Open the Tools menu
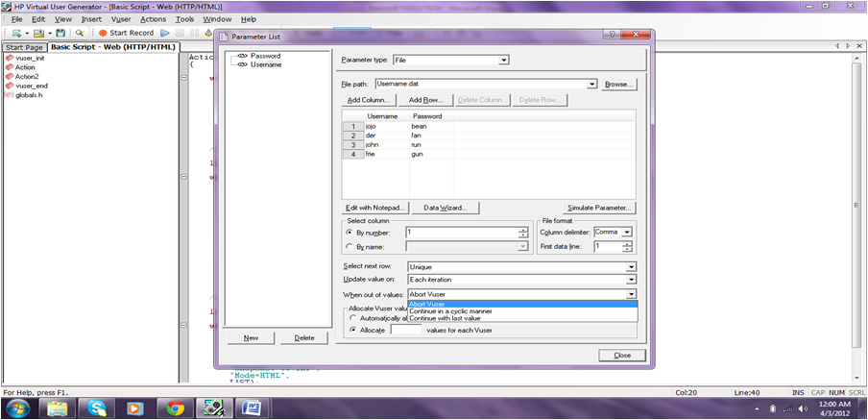Viewport: 868px width, 420px height. pyautogui.click(x=185, y=19)
